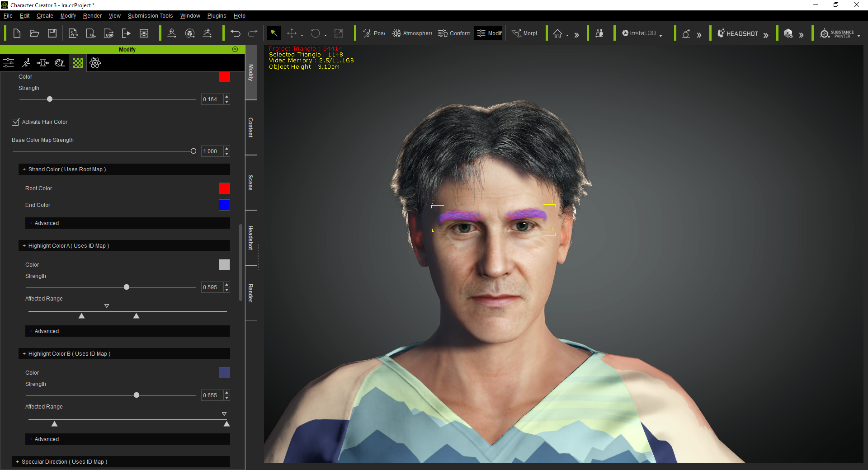This screenshot has width=868, height=470.
Task: Expand Advanced under Highlight Color A
Action: coord(127,331)
